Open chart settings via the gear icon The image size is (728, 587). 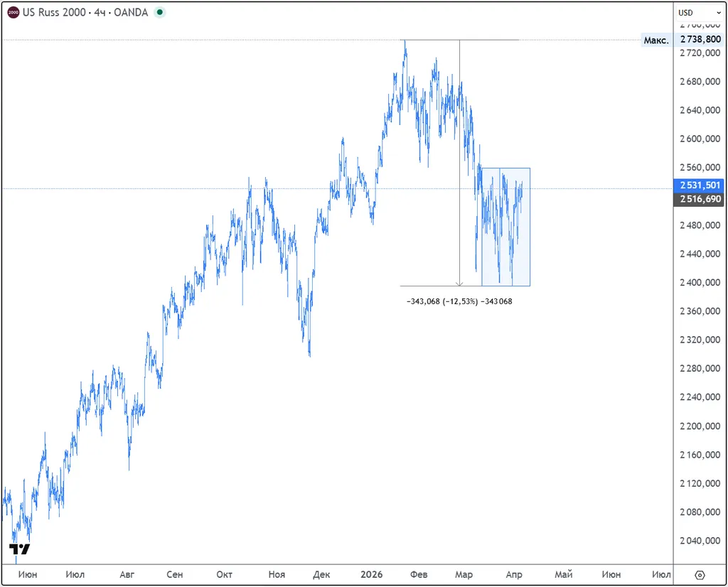(x=700, y=575)
